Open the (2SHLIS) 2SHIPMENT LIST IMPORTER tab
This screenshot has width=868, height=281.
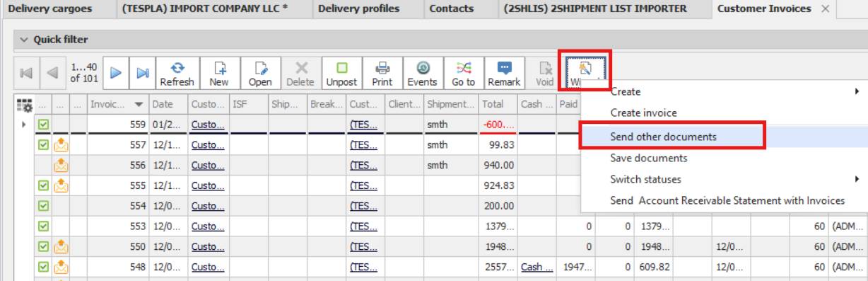(595, 8)
